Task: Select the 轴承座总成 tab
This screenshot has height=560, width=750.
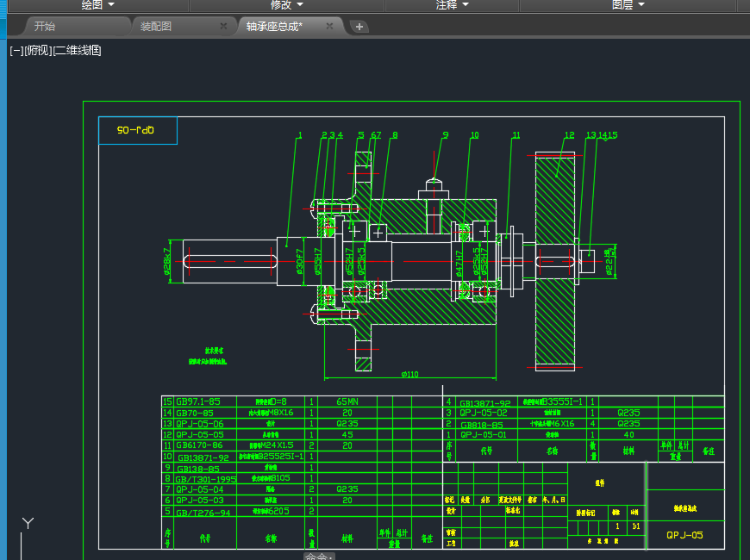Action: pos(274,27)
